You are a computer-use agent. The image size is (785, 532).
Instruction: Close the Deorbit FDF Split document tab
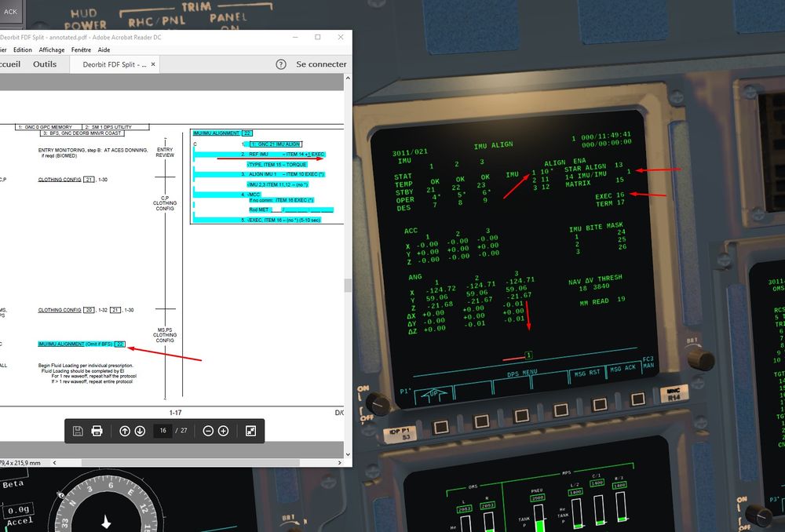coord(153,64)
